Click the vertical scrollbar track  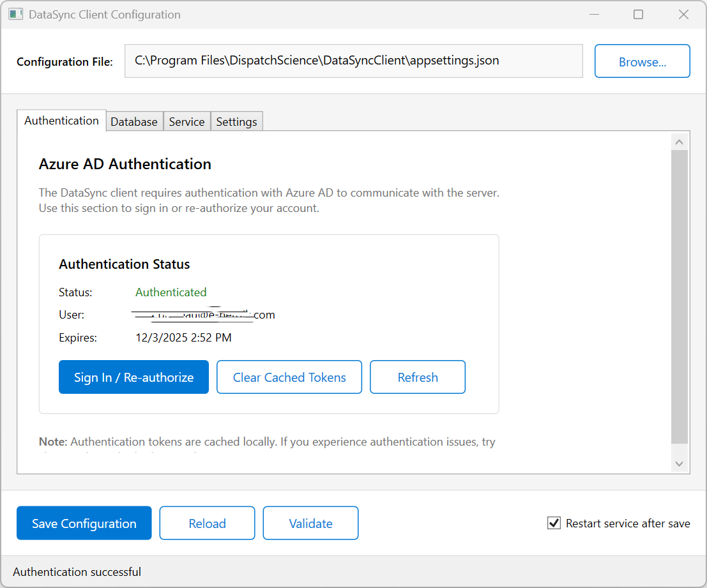pos(680,300)
